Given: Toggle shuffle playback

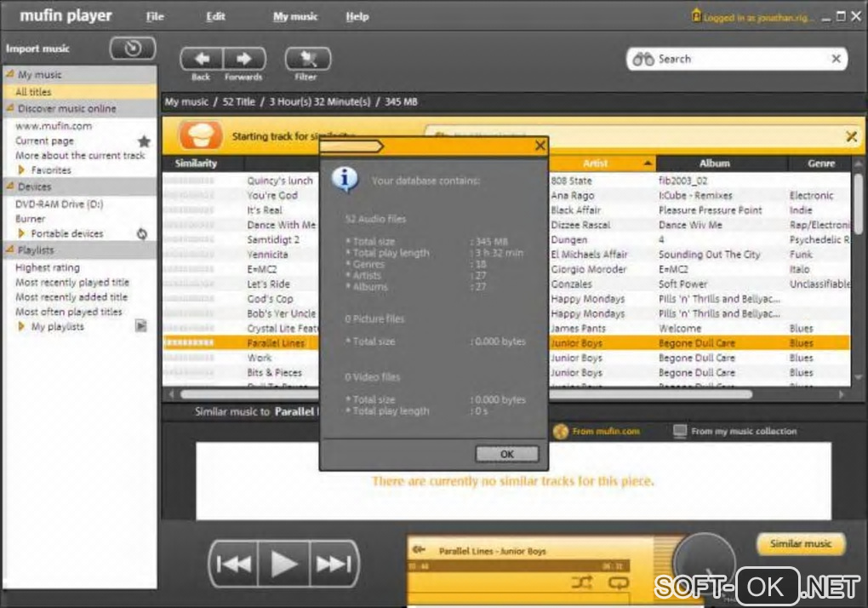Looking at the screenshot, I should [582, 582].
